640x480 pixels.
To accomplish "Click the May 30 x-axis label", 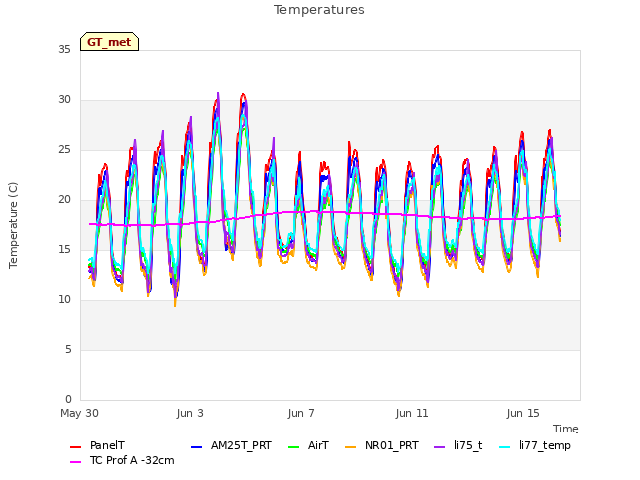I will point(80,413).
